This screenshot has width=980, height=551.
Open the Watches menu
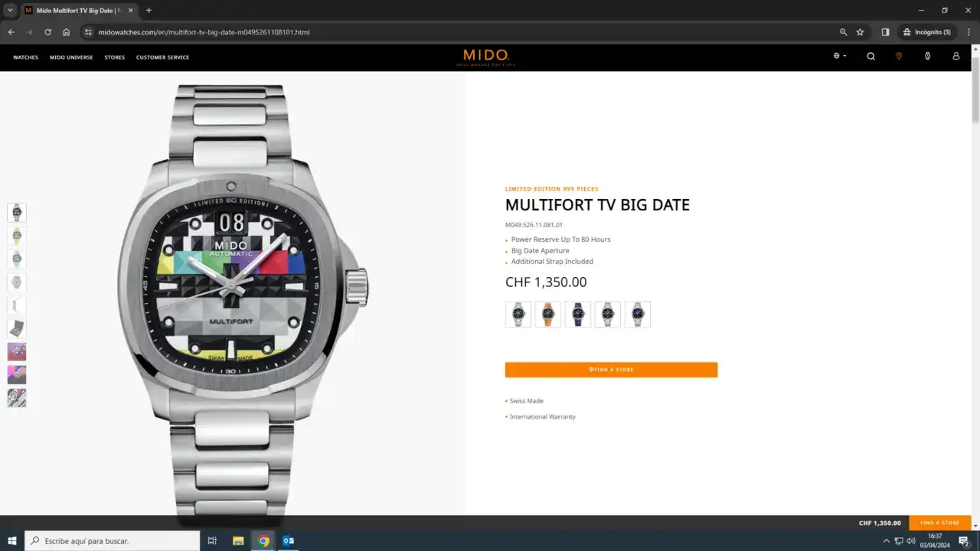point(25,57)
